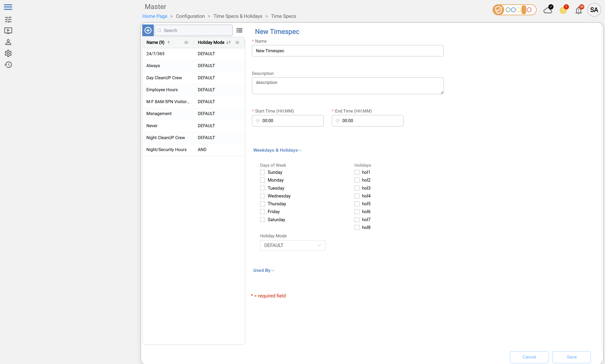Image resolution: width=605 pixels, height=364 pixels.
Task: Open the Holiday Mode DEFAULT dropdown
Action: click(x=293, y=246)
